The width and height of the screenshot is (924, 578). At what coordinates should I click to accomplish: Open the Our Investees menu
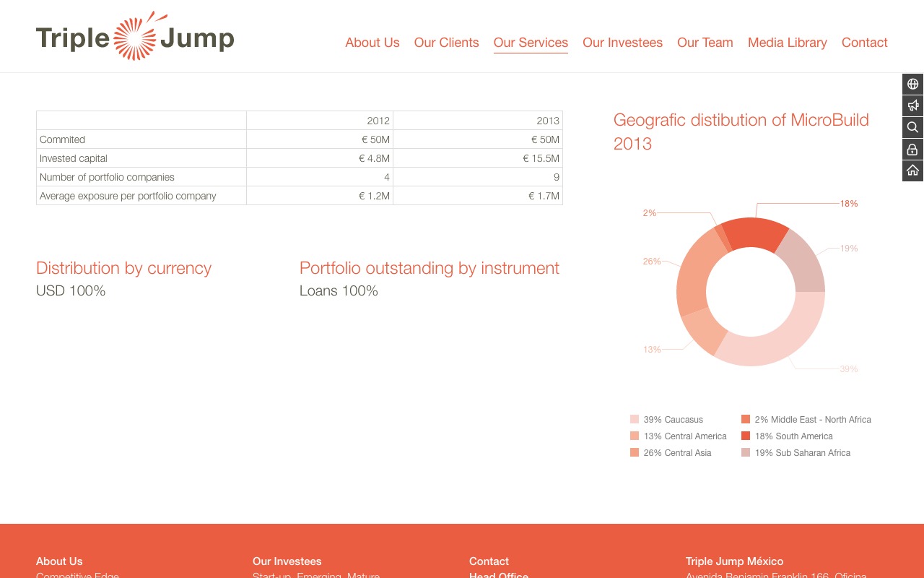coord(622,43)
